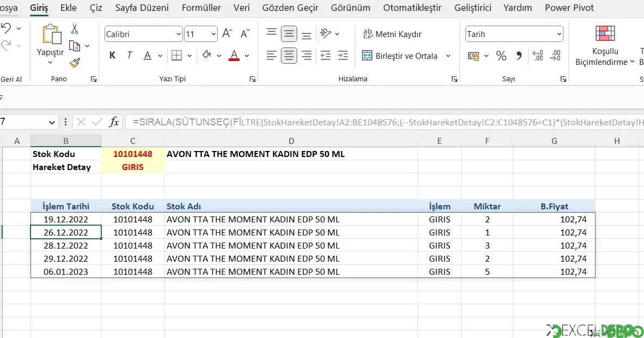
Task: Click the text orientation icon
Action: pos(326,34)
